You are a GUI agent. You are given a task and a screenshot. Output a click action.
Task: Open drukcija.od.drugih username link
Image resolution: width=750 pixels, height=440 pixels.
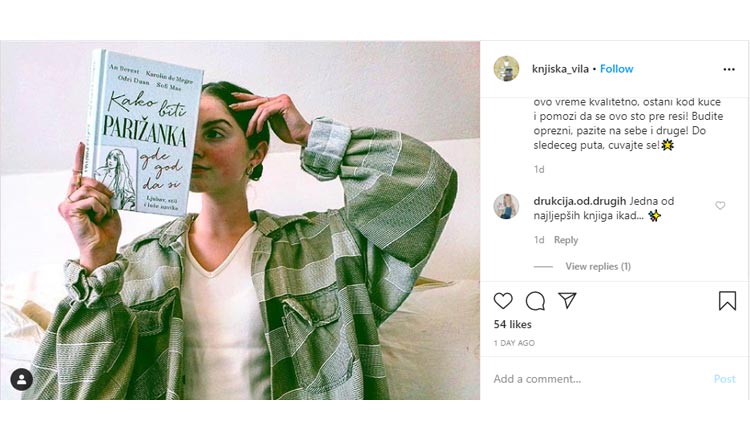[580, 201]
